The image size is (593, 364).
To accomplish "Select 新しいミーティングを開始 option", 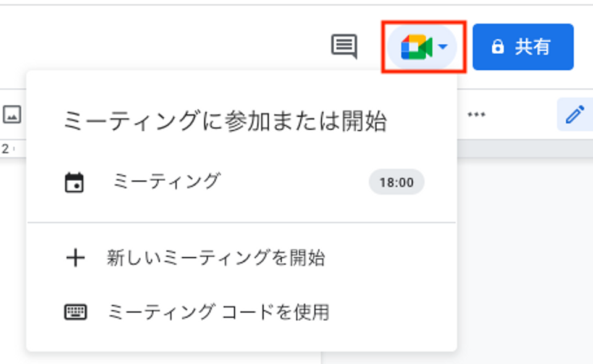I will [216, 258].
